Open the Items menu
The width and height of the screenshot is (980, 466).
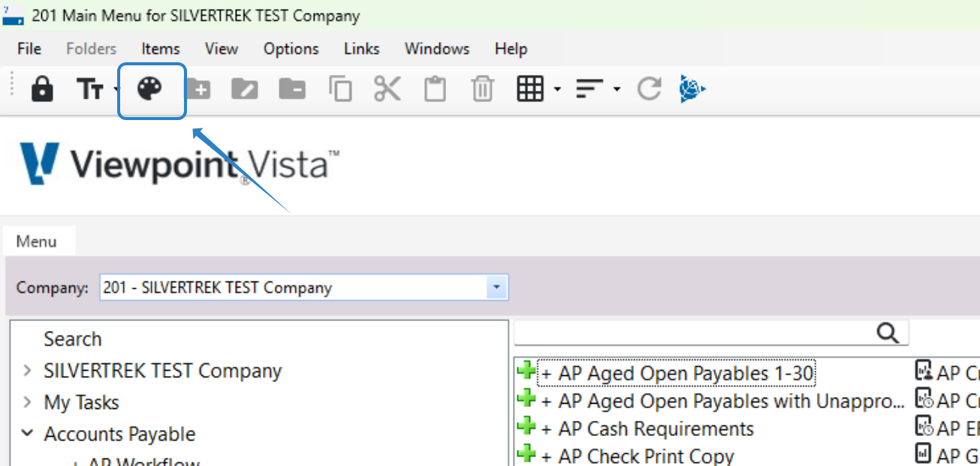pyautogui.click(x=161, y=49)
